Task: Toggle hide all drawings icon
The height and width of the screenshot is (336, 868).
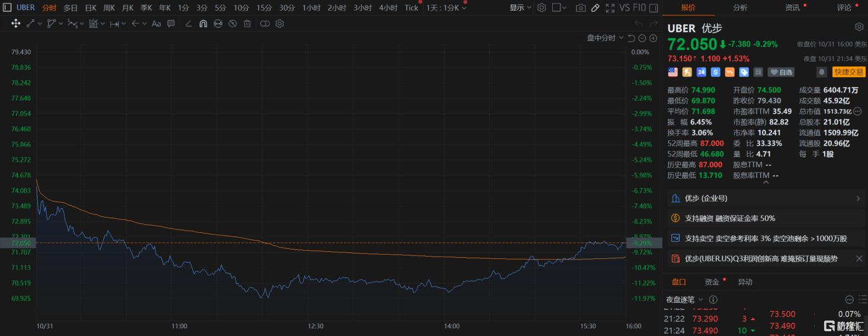Action: 233,24
